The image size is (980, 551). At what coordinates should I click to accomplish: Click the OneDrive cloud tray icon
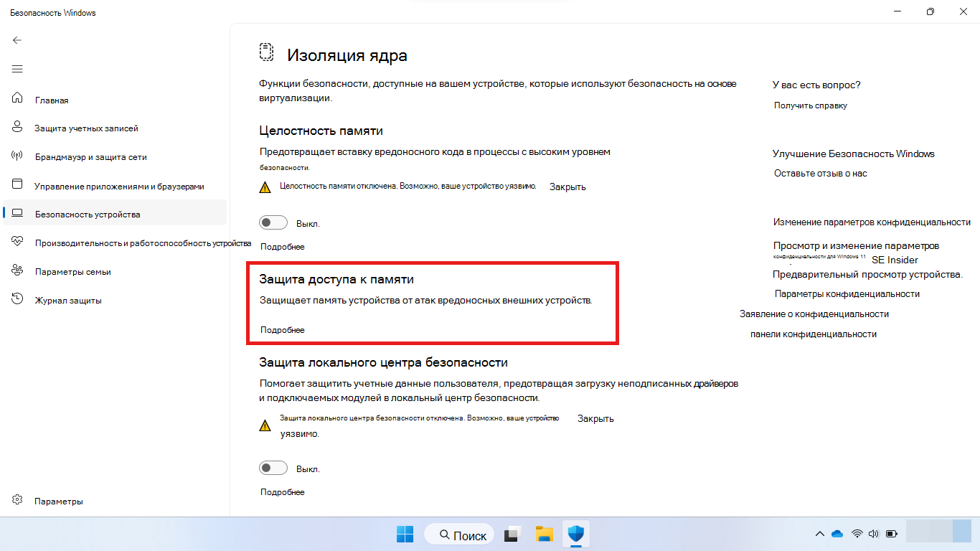click(837, 534)
